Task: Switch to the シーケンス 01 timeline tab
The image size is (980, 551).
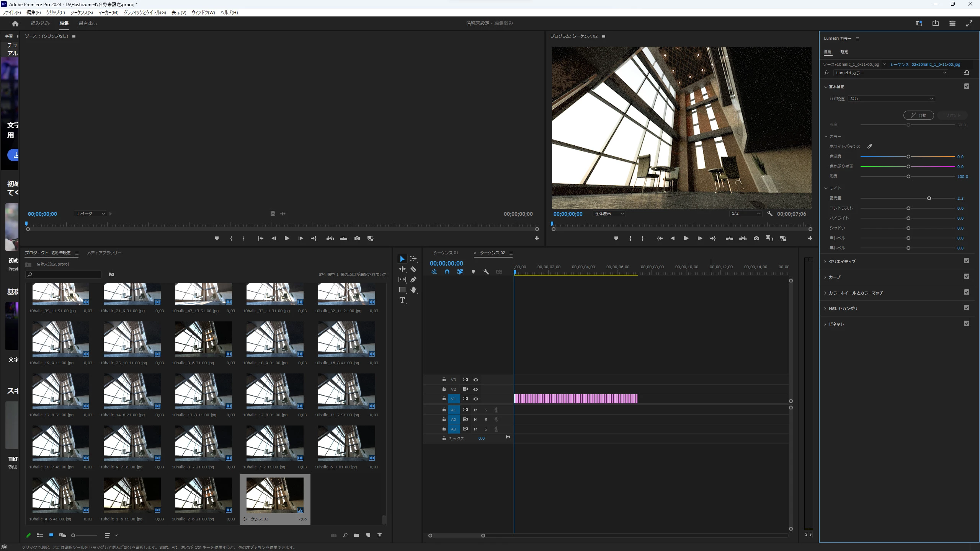Action: pos(446,253)
